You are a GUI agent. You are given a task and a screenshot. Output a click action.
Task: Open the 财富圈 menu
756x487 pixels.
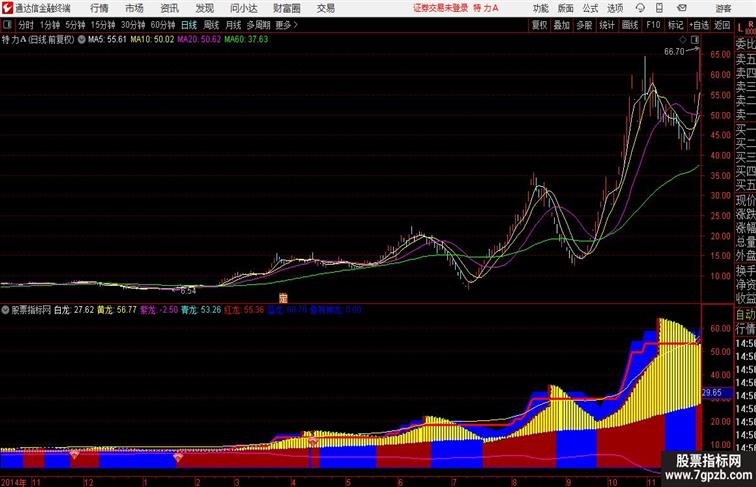(287, 8)
